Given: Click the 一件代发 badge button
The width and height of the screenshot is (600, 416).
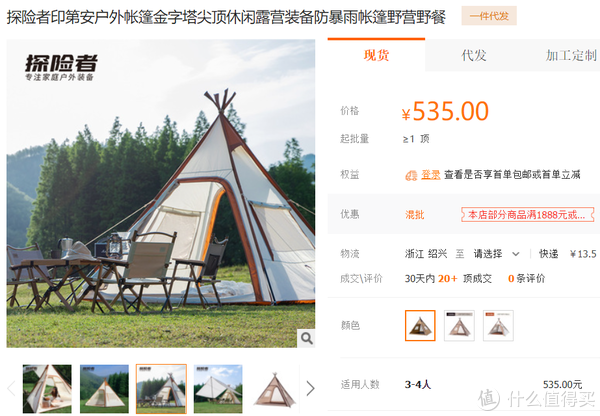Looking at the screenshot, I should 489,16.
